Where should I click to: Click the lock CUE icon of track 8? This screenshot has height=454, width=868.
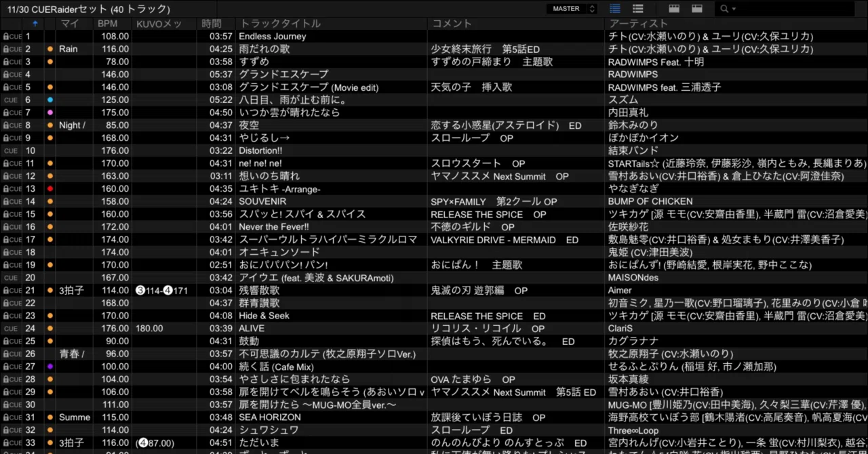point(12,125)
